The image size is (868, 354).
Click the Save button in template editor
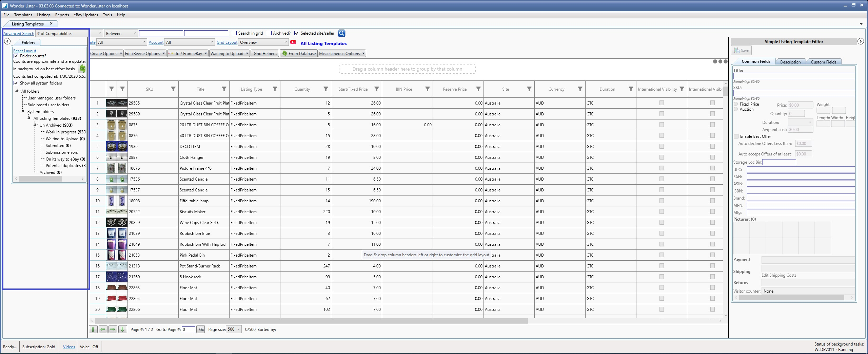(x=742, y=51)
